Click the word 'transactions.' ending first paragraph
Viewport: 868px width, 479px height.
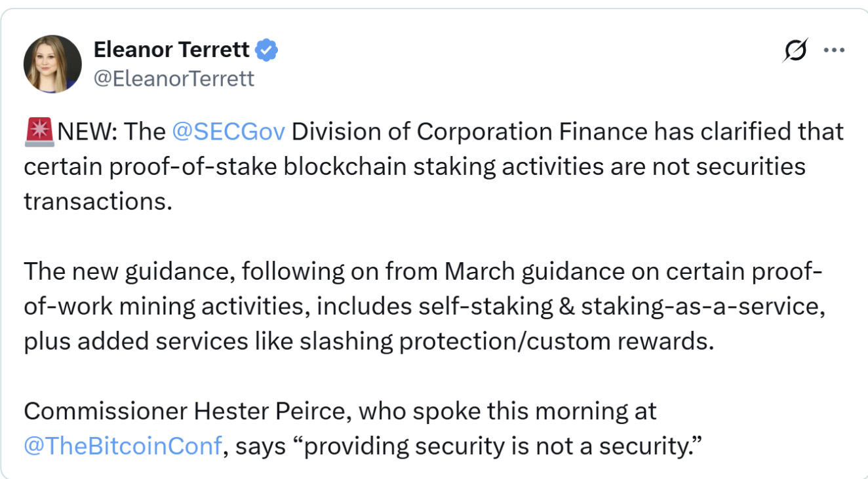(x=98, y=201)
